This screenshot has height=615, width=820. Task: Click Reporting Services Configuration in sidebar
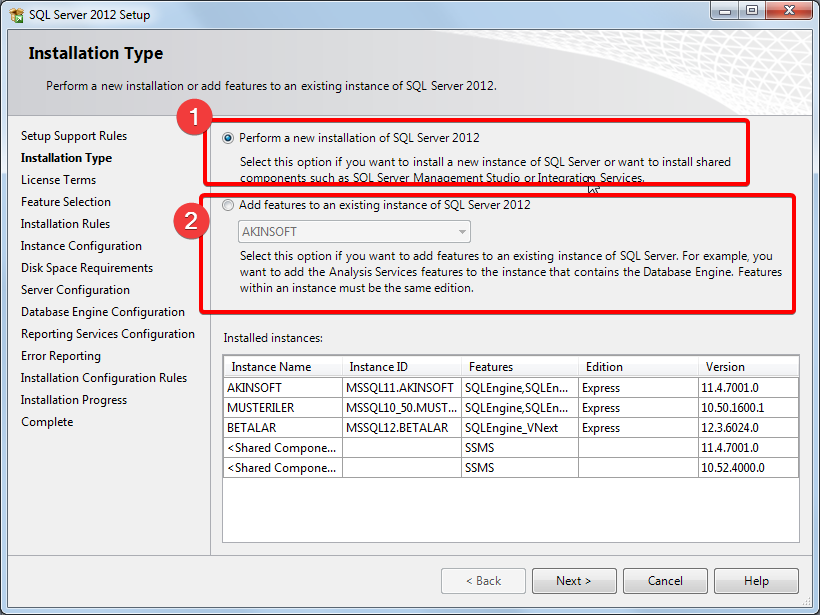click(108, 334)
